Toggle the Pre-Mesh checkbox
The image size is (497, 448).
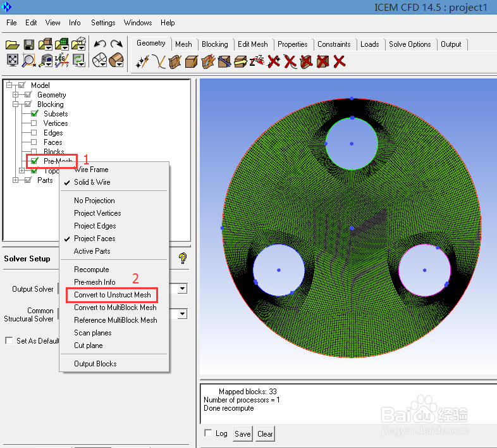click(34, 161)
